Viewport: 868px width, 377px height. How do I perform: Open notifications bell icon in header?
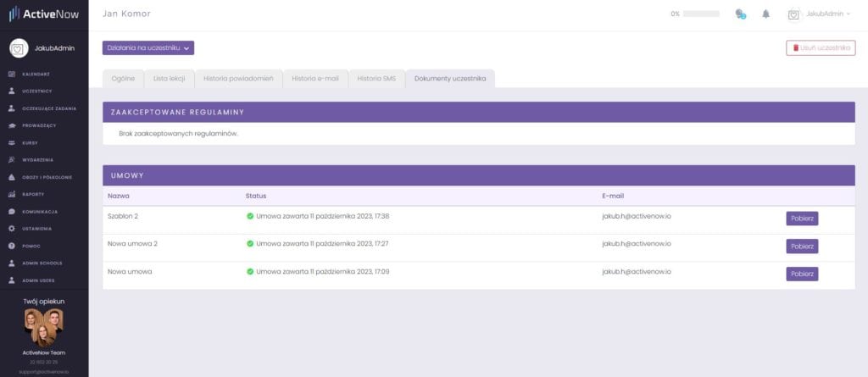pos(766,14)
